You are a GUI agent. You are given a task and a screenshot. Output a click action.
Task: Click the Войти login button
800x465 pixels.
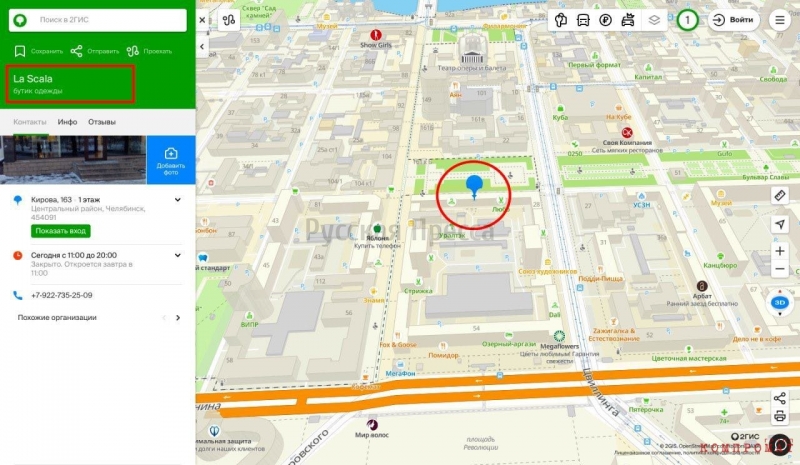pyautogui.click(x=733, y=20)
